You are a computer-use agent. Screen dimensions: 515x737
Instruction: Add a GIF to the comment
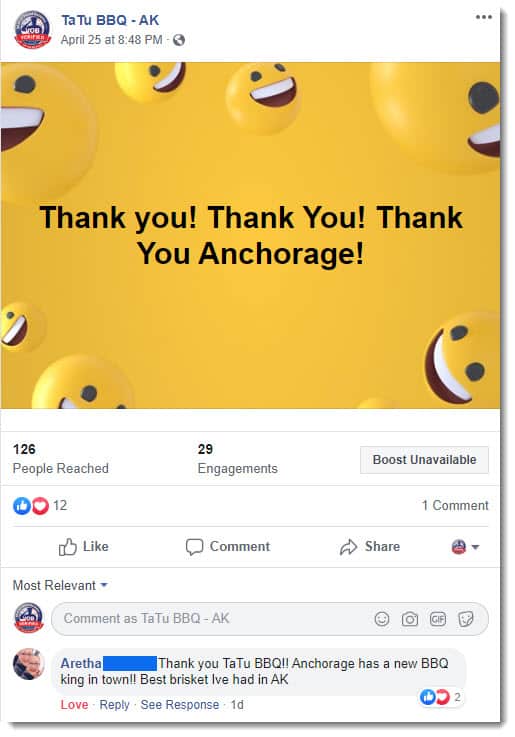coord(438,619)
